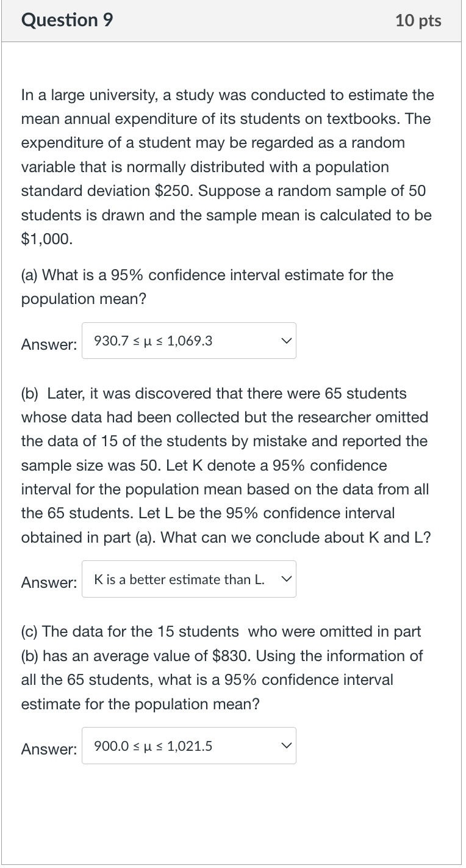Click the part (c) question text
466x868 pixels.
(x=222, y=668)
